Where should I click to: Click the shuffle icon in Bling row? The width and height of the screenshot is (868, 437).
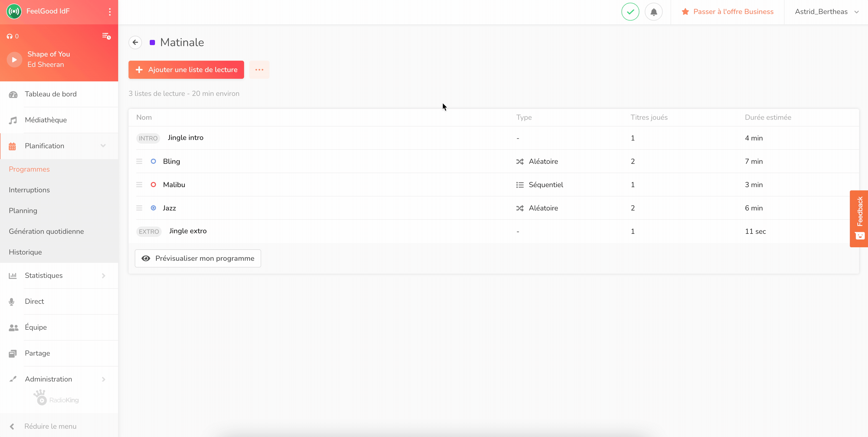(520, 162)
